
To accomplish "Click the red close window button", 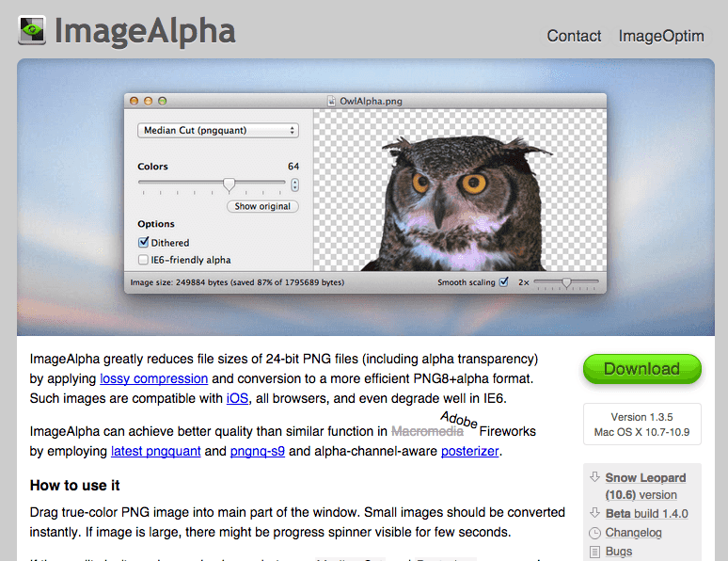I will 135,101.
